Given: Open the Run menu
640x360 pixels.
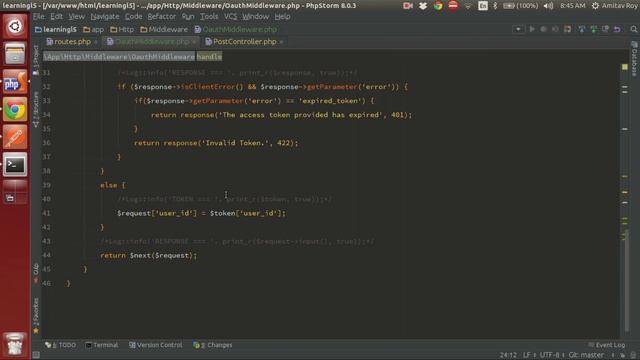Looking at the screenshot, I should coord(188,17).
